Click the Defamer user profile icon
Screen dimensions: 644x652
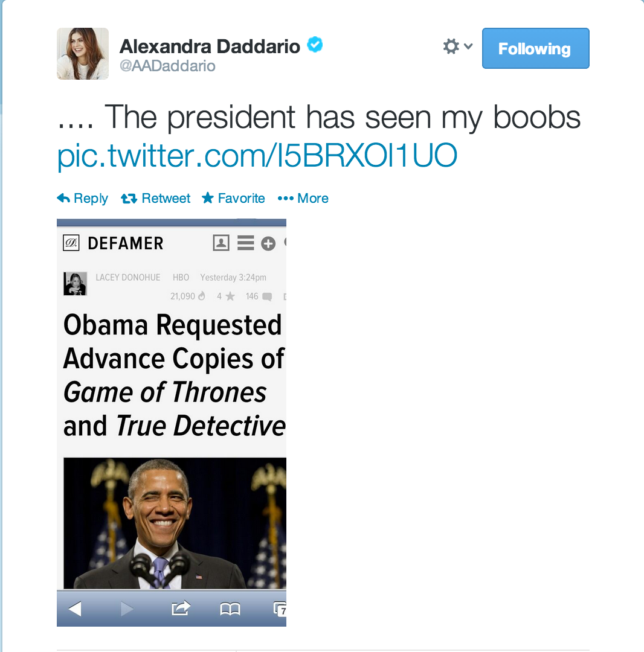(x=221, y=243)
